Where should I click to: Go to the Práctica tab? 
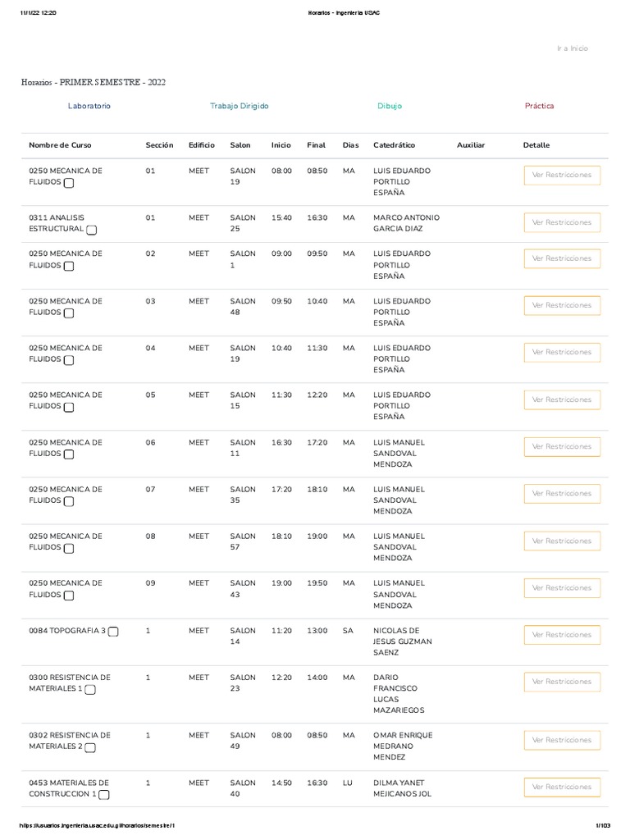(x=539, y=106)
